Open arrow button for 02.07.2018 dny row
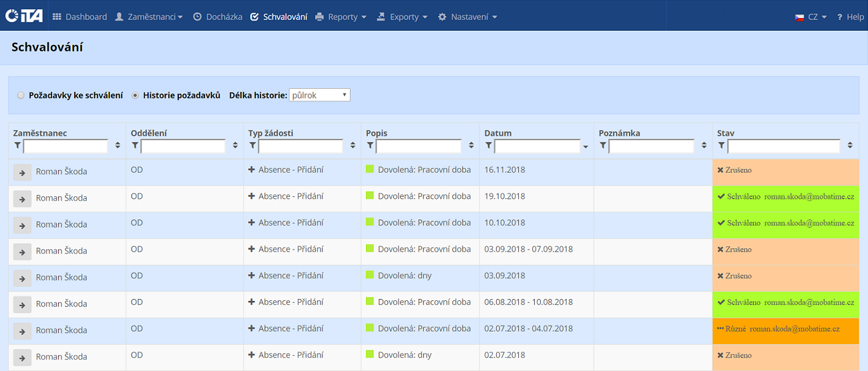 (x=22, y=358)
